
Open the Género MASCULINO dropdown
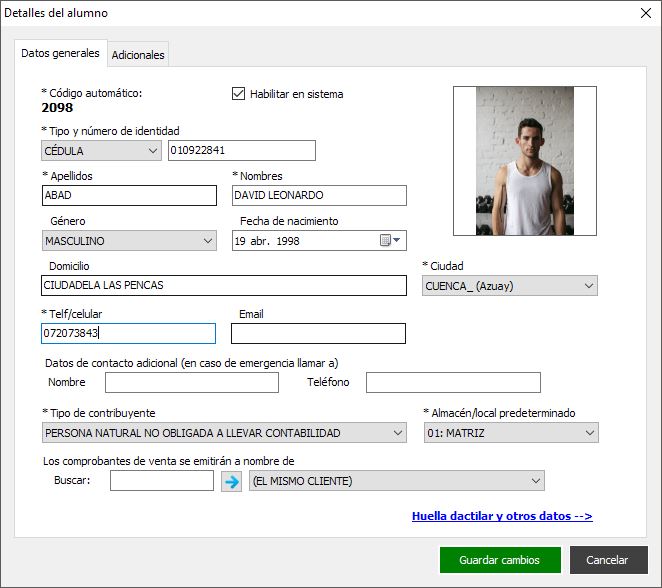(x=129, y=241)
